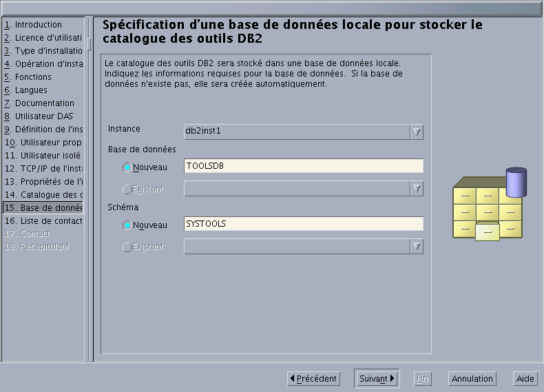Go to step 11 Utilisateur isolé

coord(43,156)
